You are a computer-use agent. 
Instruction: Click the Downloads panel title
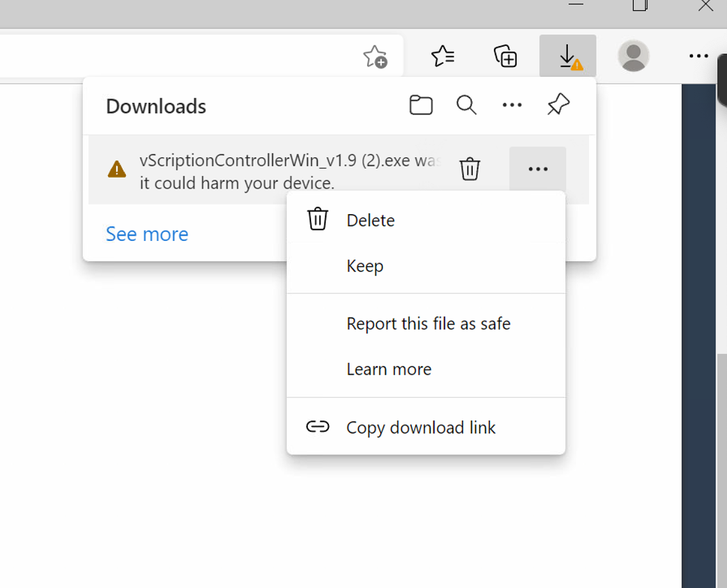pyautogui.click(x=156, y=106)
